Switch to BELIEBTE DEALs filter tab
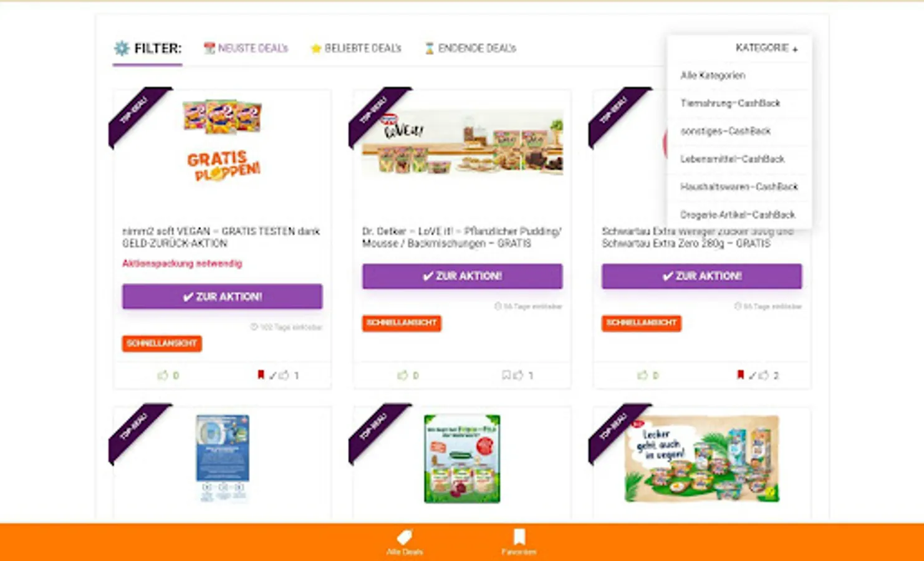924x561 pixels. pyautogui.click(x=356, y=48)
